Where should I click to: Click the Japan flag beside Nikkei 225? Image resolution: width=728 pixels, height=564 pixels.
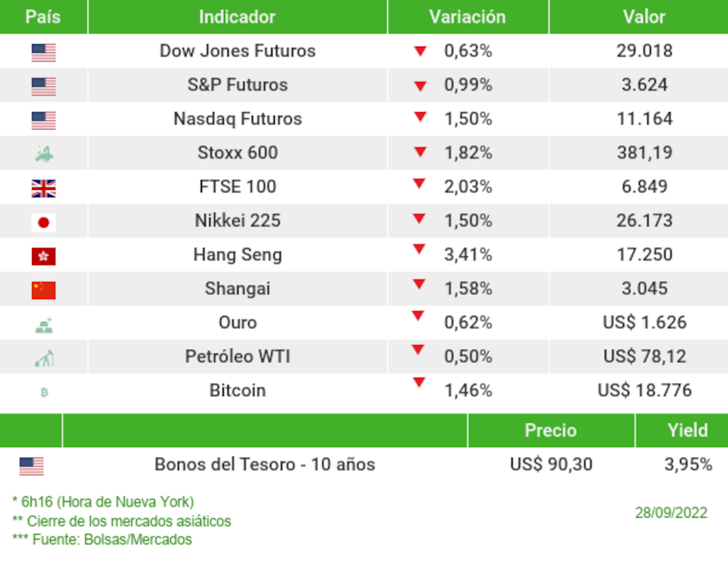click(44, 223)
